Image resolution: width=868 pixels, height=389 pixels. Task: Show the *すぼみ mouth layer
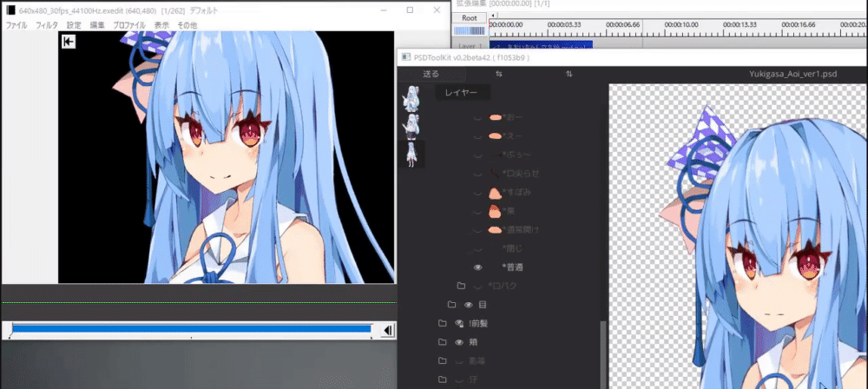pos(477,192)
